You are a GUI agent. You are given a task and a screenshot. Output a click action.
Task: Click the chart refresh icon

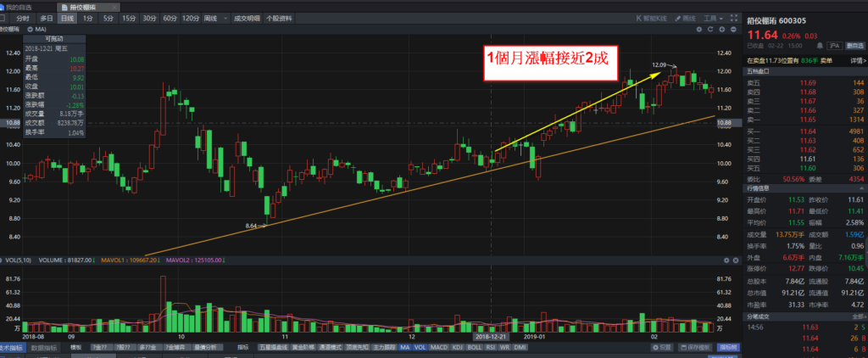point(710,29)
